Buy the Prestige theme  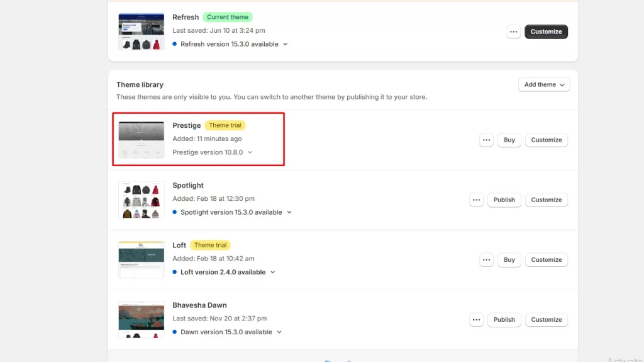(509, 140)
